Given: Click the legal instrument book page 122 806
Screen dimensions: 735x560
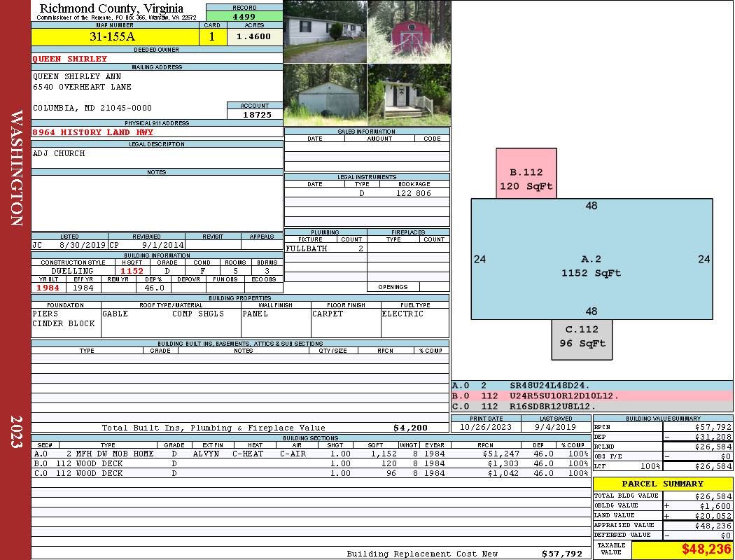Looking at the screenshot, I should coord(414,193).
